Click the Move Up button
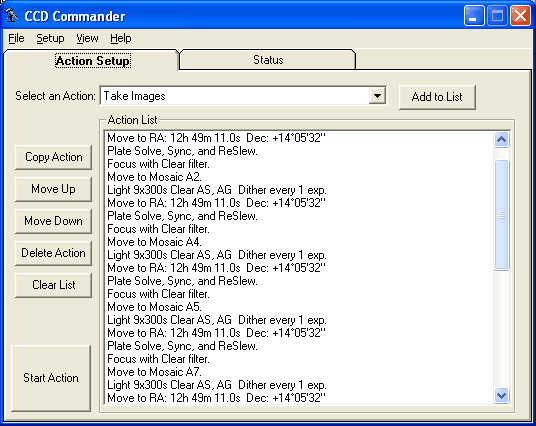The width and height of the screenshot is (536, 426). click(x=54, y=189)
